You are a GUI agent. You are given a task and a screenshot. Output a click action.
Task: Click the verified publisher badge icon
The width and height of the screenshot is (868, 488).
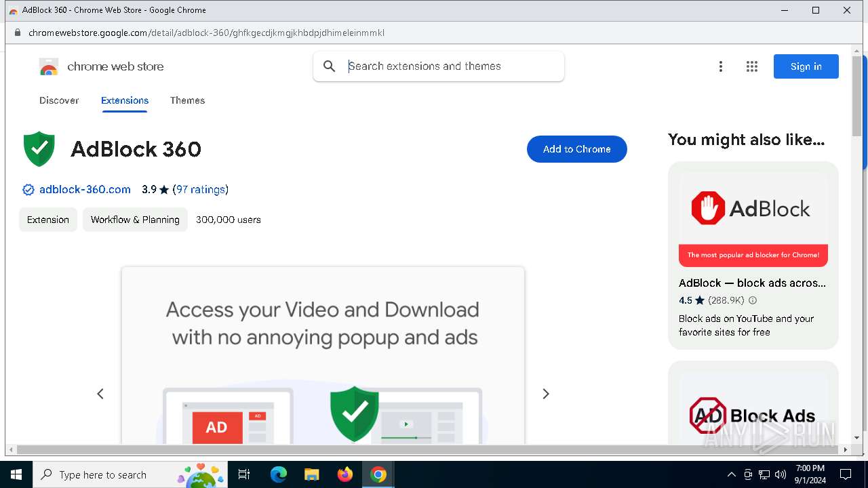[x=28, y=190]
